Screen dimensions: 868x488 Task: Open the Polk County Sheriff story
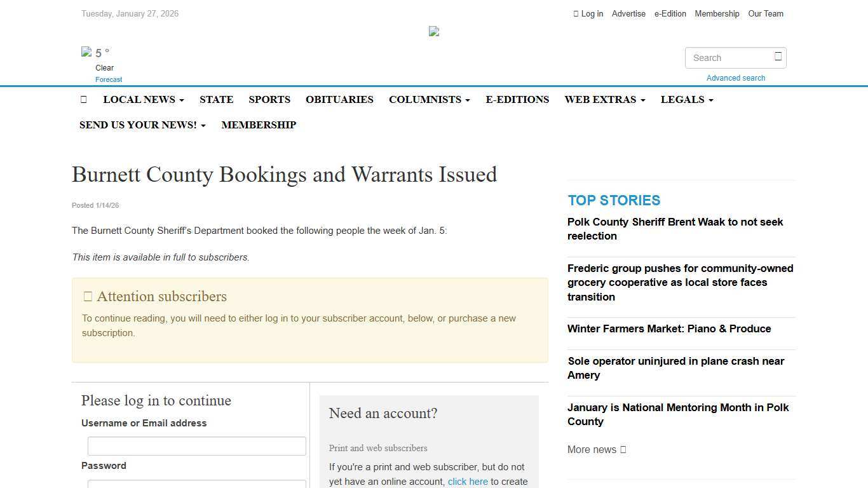675,229
